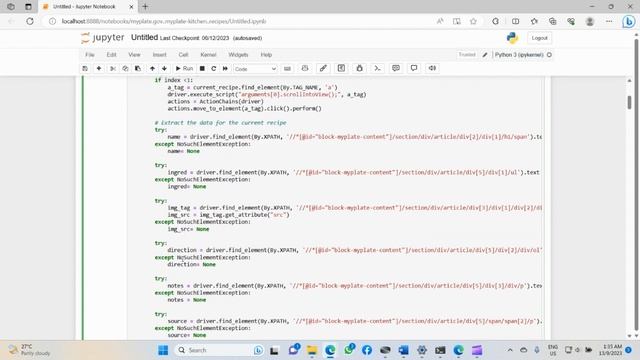Open a new browser tab

tap(145, 7)
